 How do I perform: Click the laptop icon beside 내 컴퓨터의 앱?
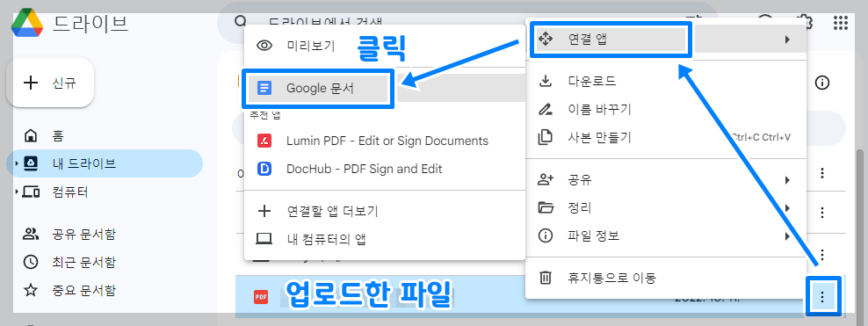[x=264, y=239]
